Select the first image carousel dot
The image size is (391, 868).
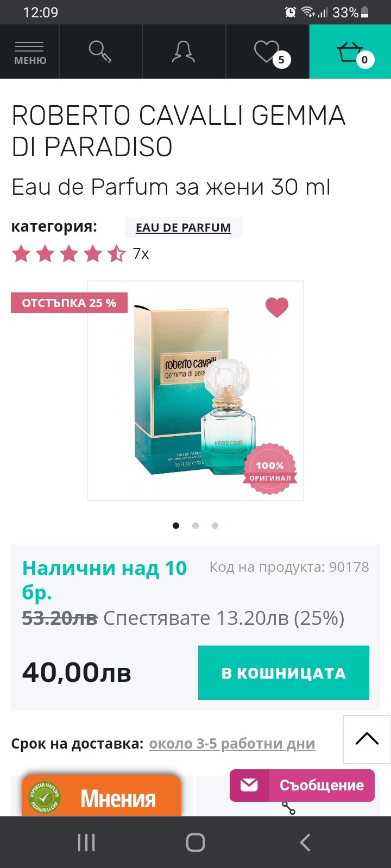[x=176, y=526]
